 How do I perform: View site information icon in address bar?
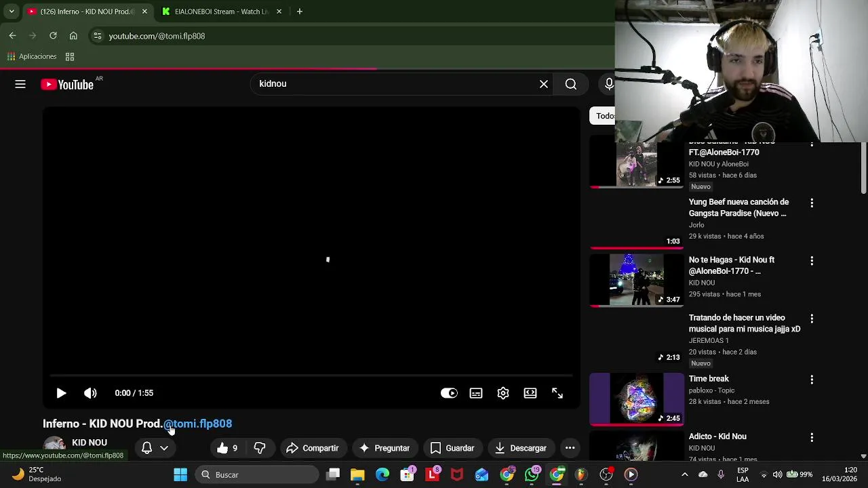[98, 36]
